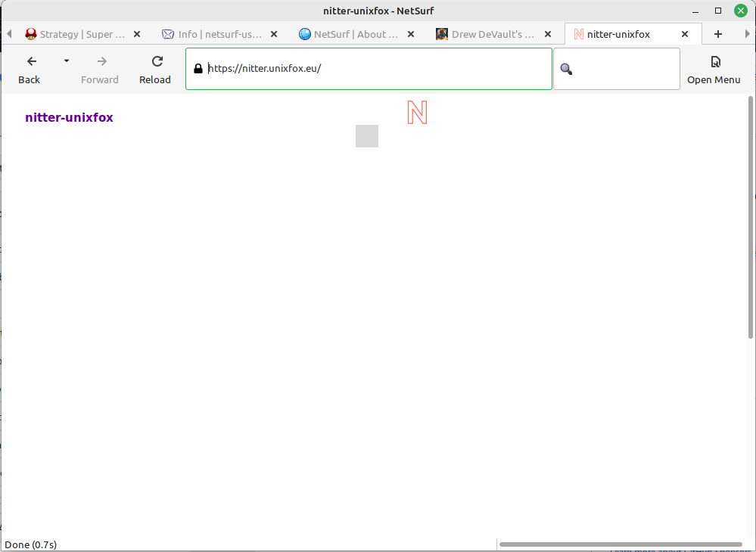Close the nitter-unixfox tab
The image size is (756, 552).
(x=684, y=33)
